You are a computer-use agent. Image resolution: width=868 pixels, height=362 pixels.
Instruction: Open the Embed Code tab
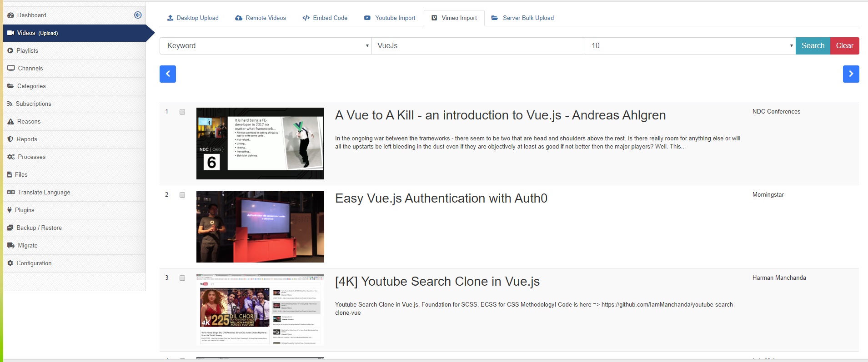325,18
